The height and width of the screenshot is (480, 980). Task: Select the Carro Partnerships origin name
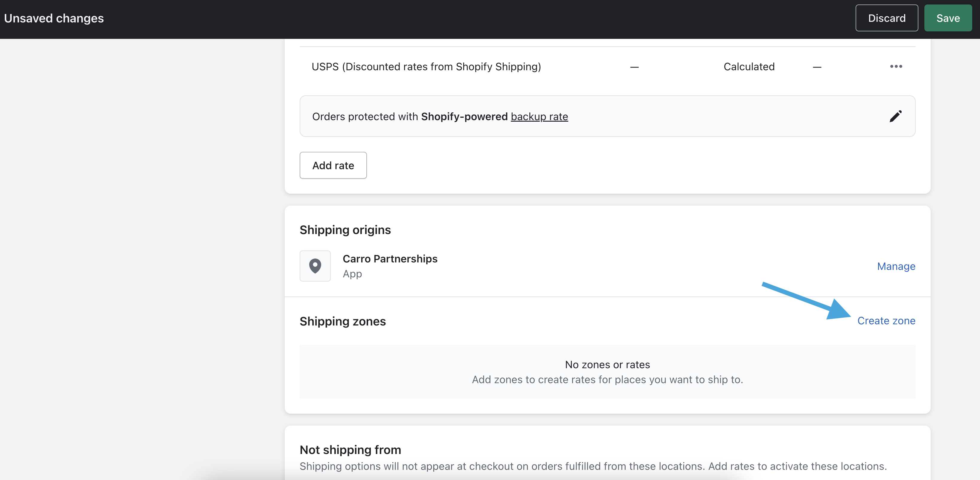390,259
